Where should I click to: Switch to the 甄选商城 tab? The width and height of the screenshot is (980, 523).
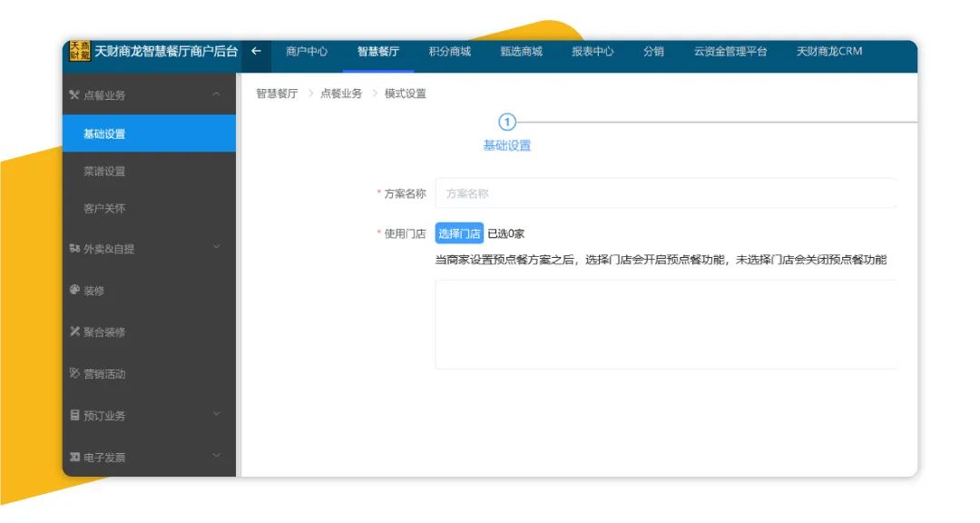click(521, 51)
